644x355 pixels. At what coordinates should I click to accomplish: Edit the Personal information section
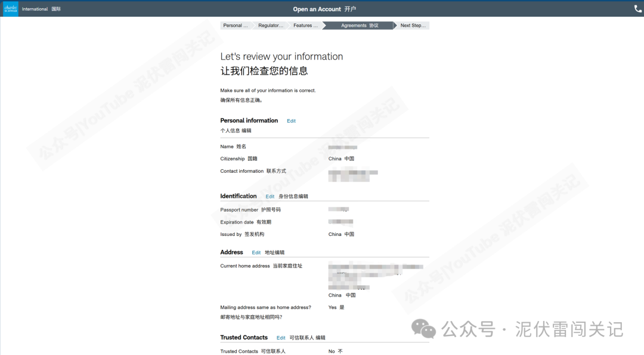coord(291,121)
